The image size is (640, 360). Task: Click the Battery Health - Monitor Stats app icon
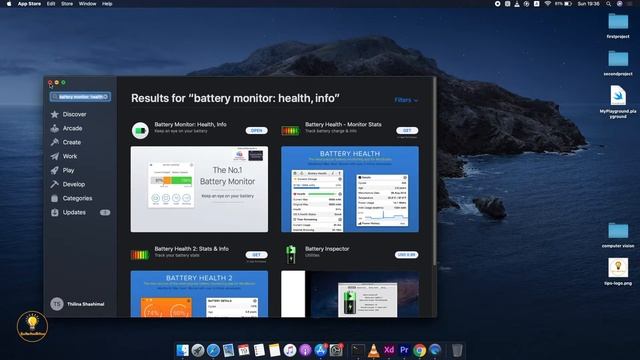point(290,131)
